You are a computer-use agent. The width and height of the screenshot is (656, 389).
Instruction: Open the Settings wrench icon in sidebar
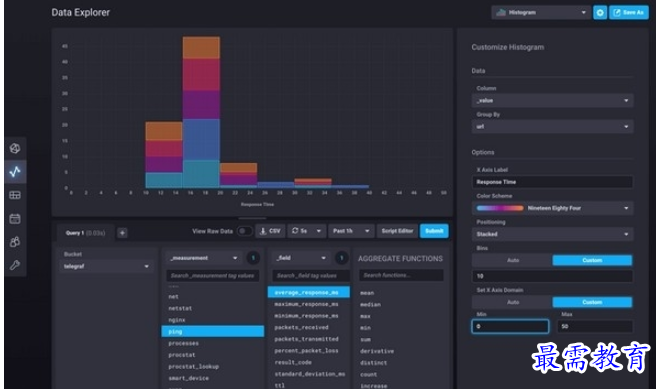click(15, 265)
